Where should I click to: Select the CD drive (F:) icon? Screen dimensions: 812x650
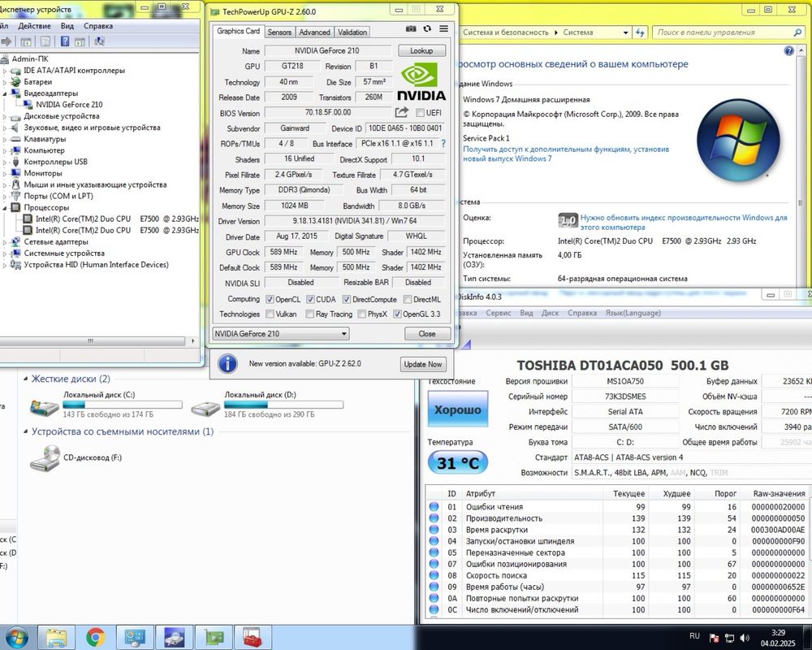coord(45,458)
